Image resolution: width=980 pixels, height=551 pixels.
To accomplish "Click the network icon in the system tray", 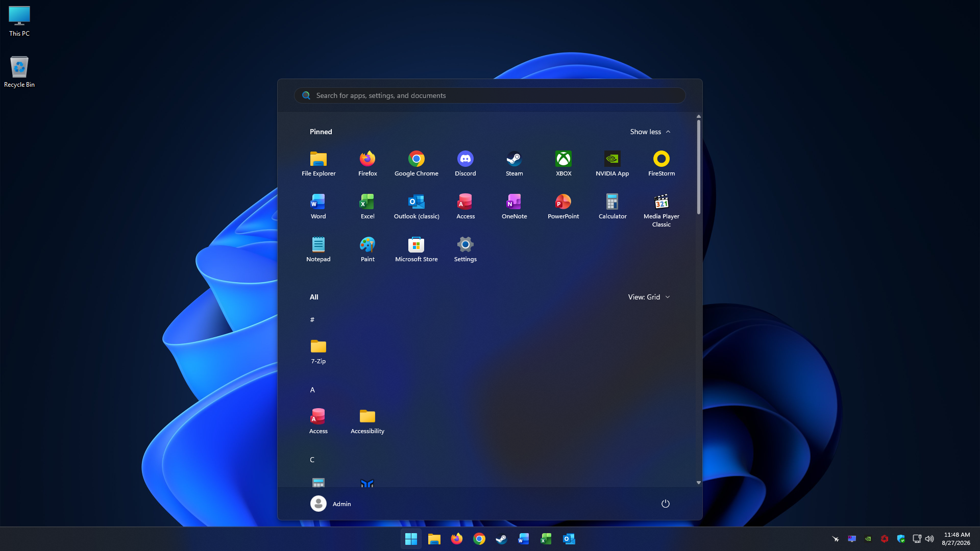I will point(917,539).
